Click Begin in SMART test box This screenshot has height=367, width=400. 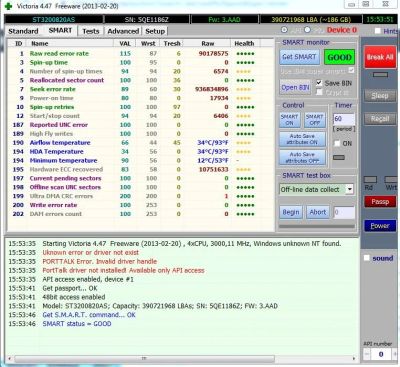[x=291, y=212]
